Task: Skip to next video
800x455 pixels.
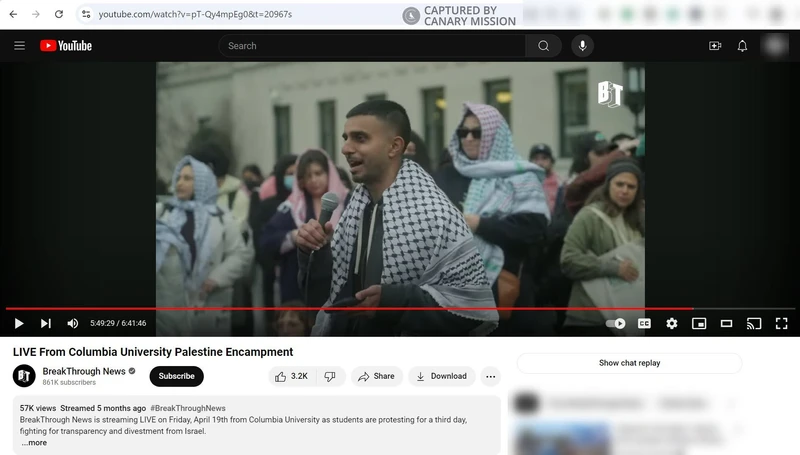Action: point(46,323)
